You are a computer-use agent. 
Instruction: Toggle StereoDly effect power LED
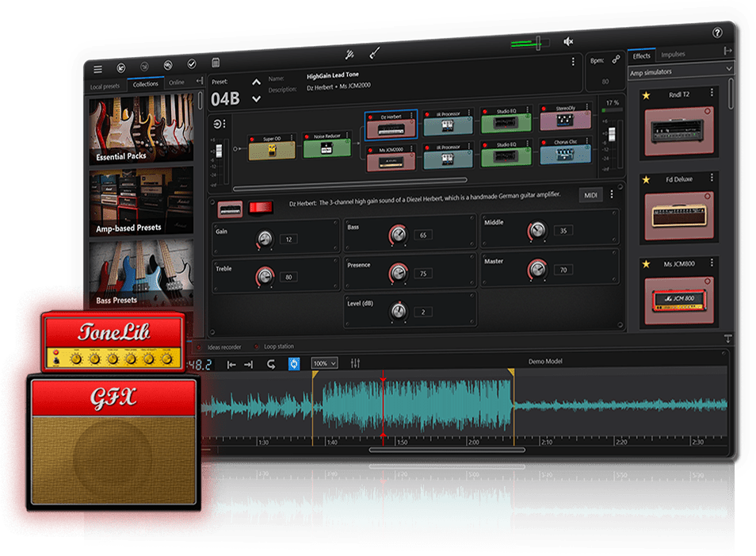(544, 109)
